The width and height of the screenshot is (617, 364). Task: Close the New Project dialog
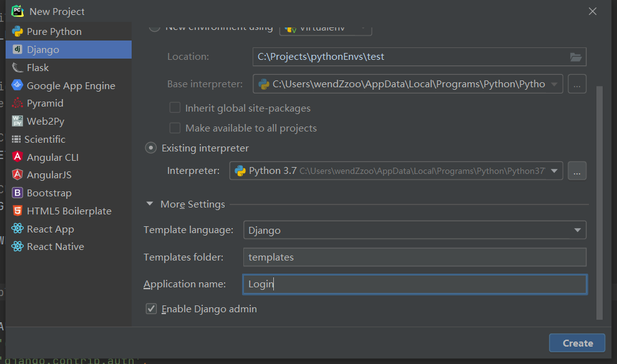593,11
